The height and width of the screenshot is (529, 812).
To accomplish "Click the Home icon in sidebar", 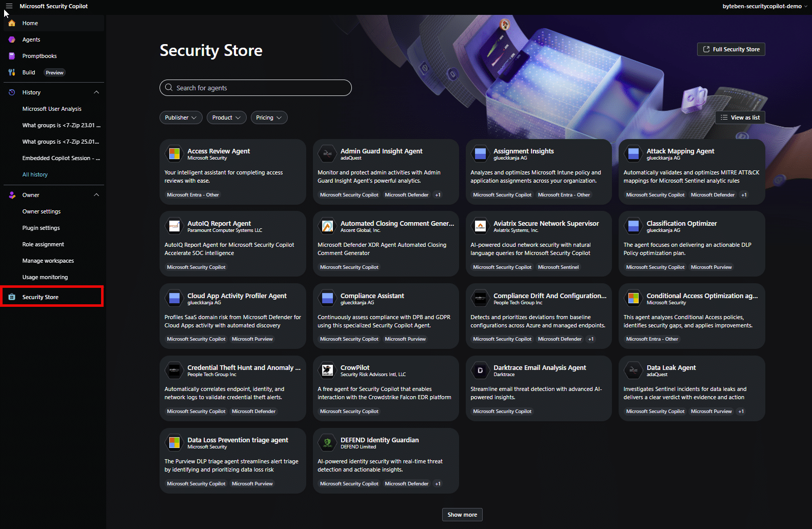I will [12, 23].
